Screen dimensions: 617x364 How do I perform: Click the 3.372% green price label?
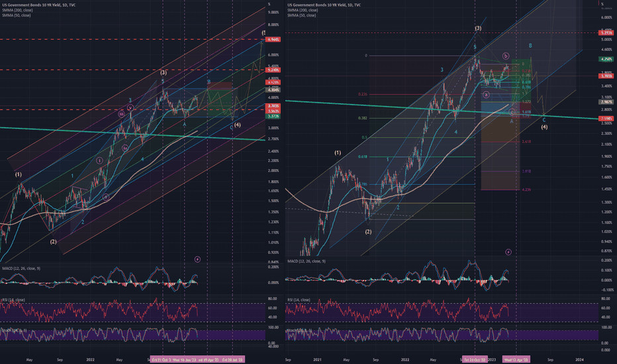273,116
